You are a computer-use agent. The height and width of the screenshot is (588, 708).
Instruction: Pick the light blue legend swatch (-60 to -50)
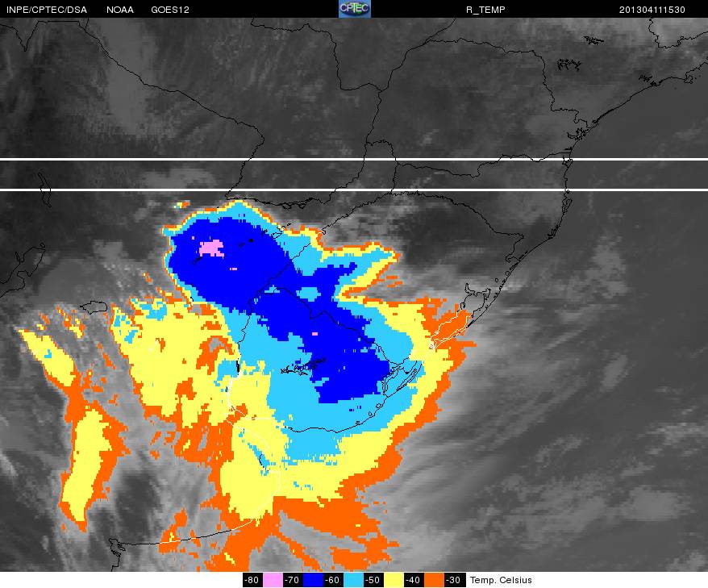tap(352, 580)
